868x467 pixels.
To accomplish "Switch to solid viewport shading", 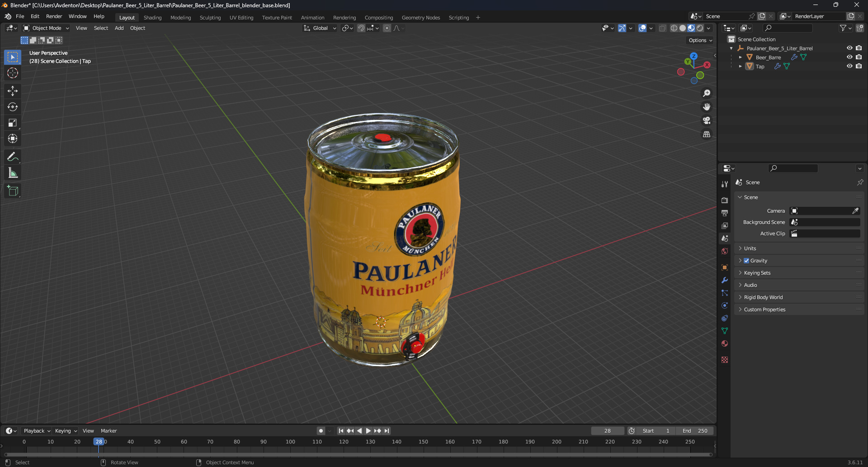I will [x=683, y=28].
